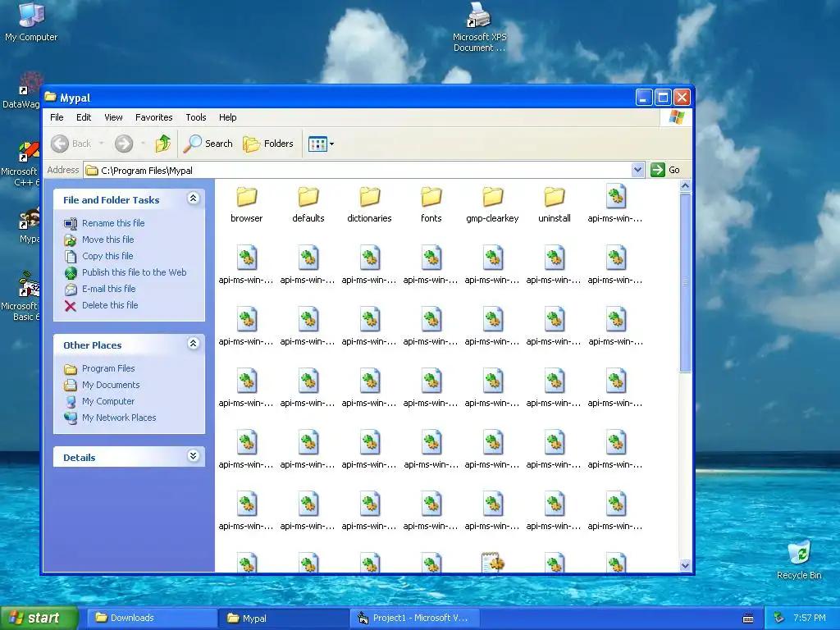The width and height of the screenshot is (840, 630).
Task: Click the Mypal taskbar button
Action: click(283, 618)
